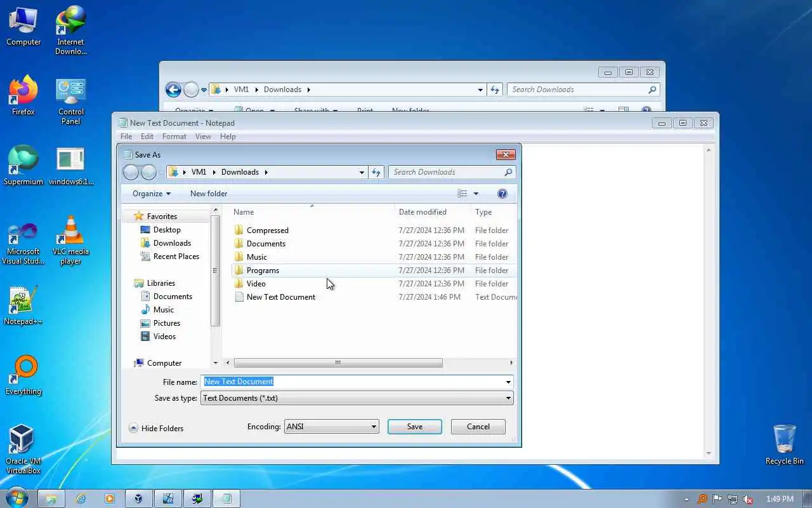Click the Action Center flag tray icon
This screenshot has height=508, width=812.
717,499
